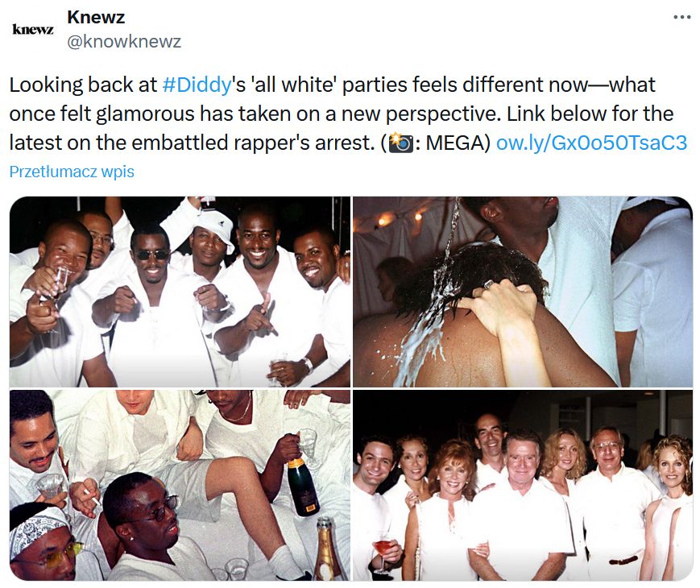Open the photo with the green champagne bottle
The width and height of the screenshot is (700, 588).
click(x=180, y=486)
